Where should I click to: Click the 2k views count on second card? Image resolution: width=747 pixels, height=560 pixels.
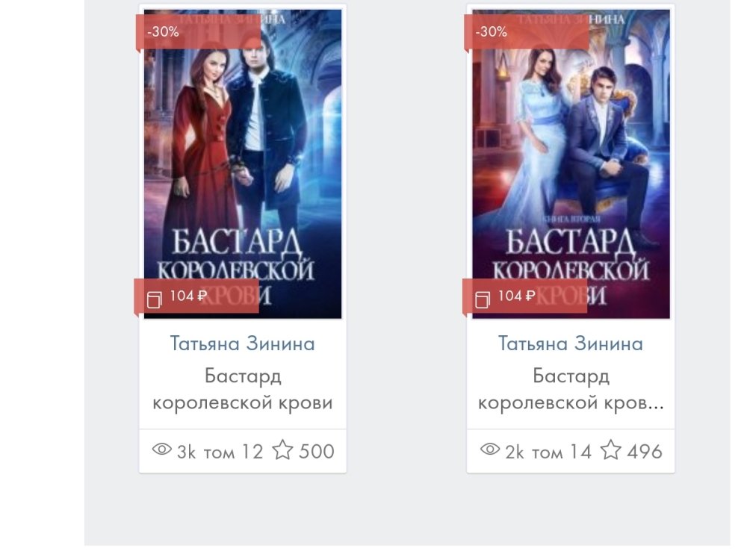tap(515, 452)
